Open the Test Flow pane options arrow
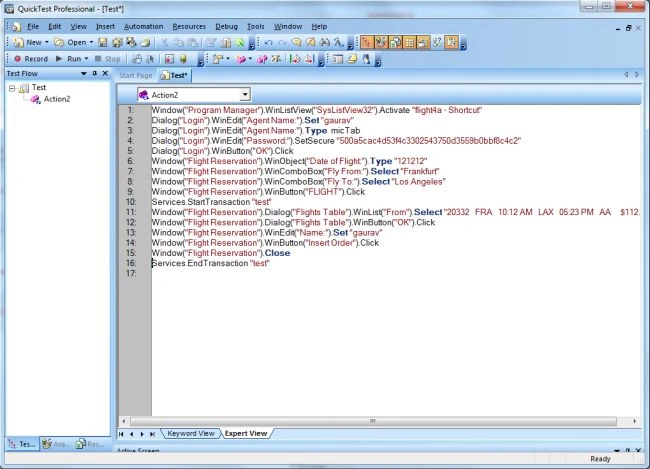The width and height of the screenshot is (650, 469). [x=83, y=73]
